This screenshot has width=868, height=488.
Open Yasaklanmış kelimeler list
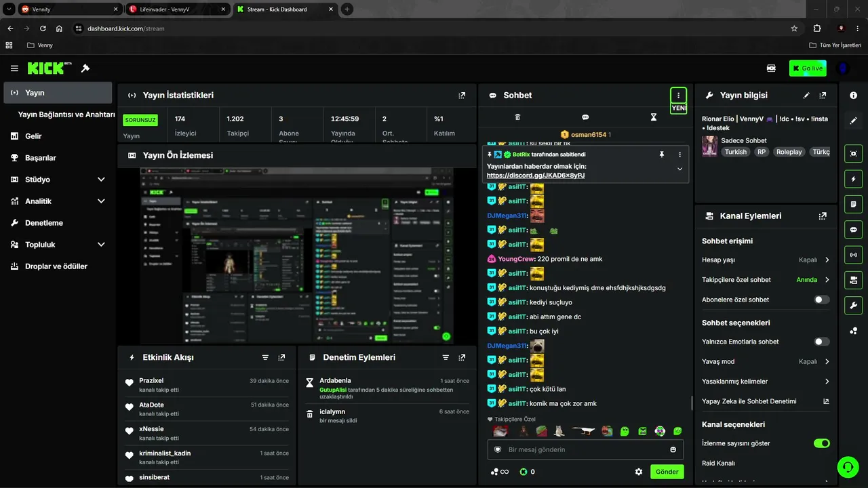pyautogui.click(x=766, y=382)
